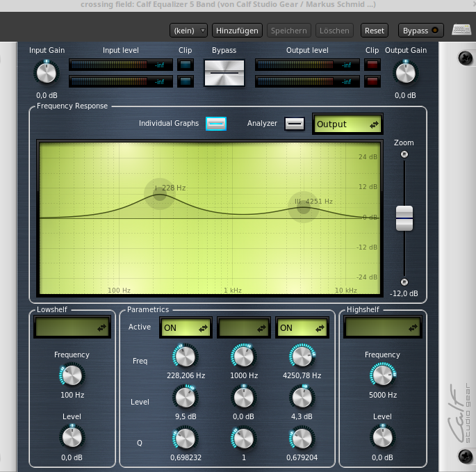Viewport: 476px width, 472px height.
Task: Click the Highshelf Level knob
Action: click(382, 437)
